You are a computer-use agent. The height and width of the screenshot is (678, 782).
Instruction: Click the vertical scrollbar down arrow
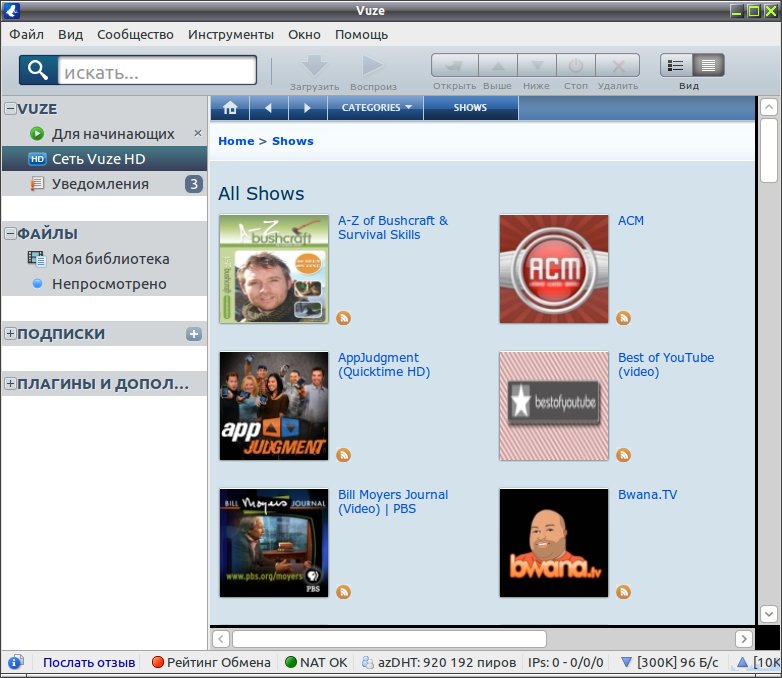[769, 614]
